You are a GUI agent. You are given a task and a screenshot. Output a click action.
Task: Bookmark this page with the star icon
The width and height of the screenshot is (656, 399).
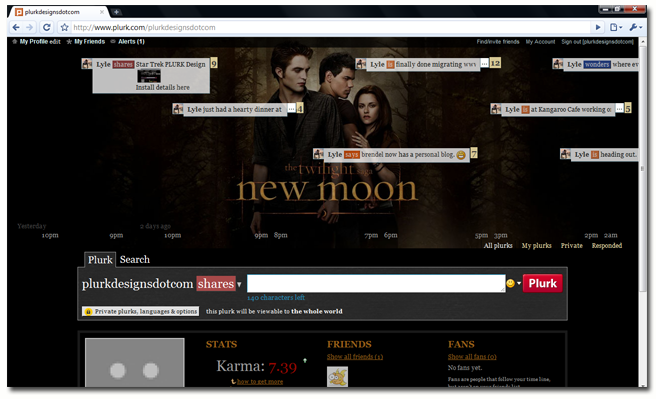(x=64, y=28)
